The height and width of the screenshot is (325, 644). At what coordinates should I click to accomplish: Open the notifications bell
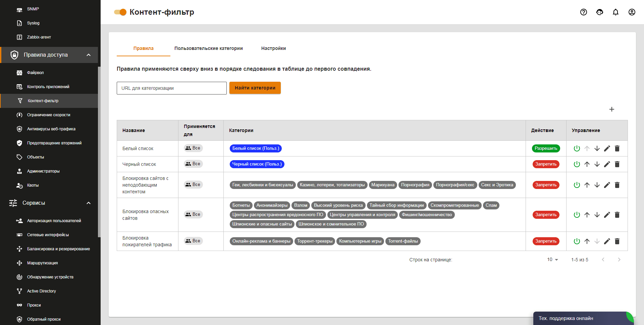(x=615, y=12)
